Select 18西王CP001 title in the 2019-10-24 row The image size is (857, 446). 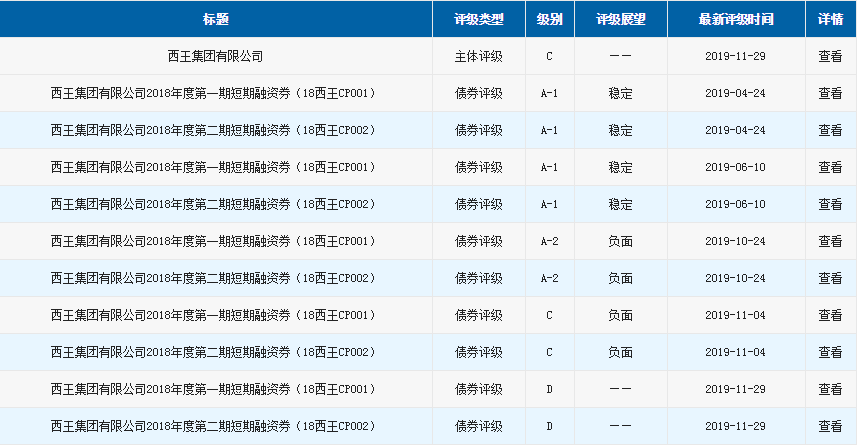tap(213, 241)
